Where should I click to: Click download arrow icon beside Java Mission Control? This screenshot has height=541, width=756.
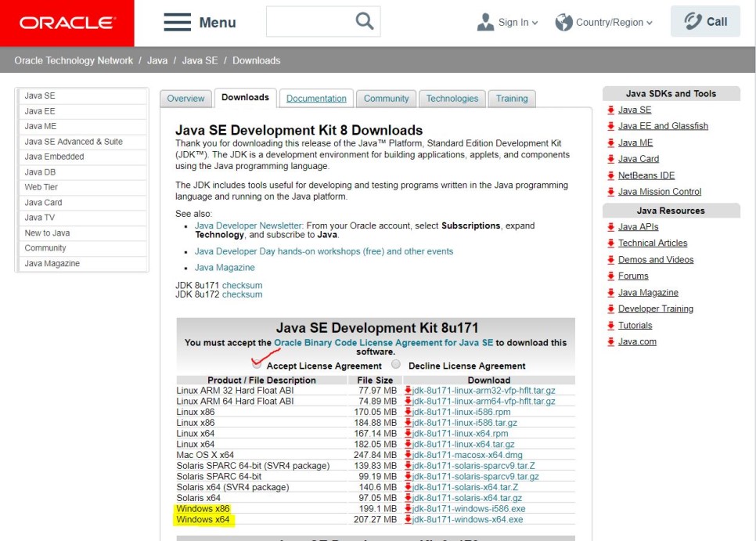click(611, 191)
